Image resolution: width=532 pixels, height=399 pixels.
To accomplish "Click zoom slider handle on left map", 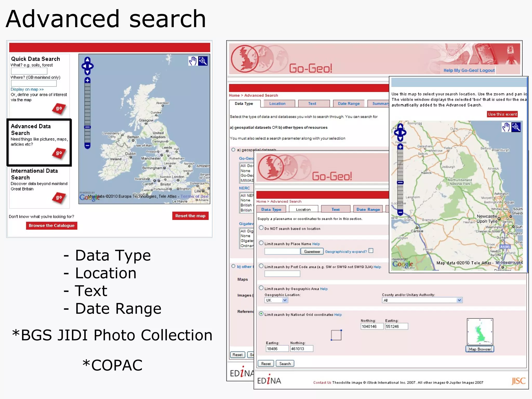I will pyautogui.click(x=88, y=127).
